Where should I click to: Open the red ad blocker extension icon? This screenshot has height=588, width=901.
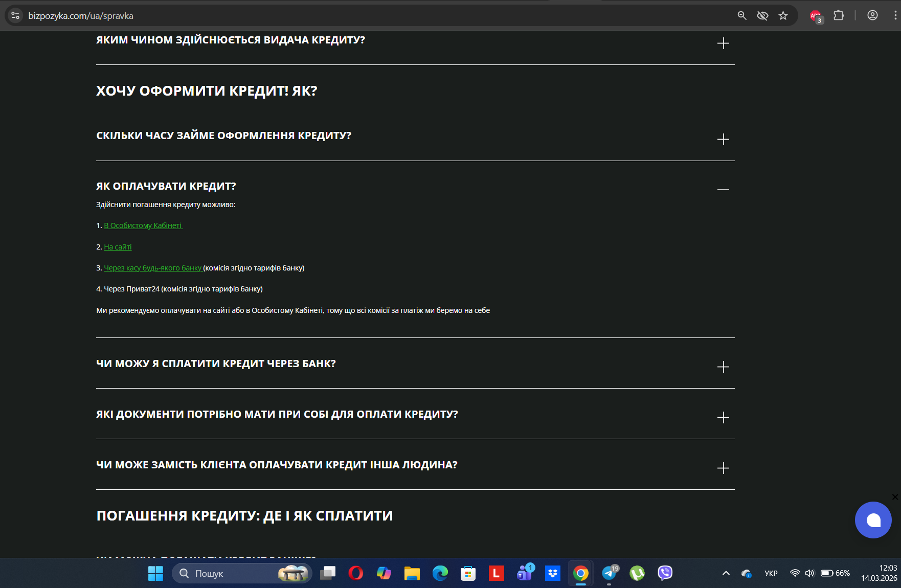tap(816, 16)
